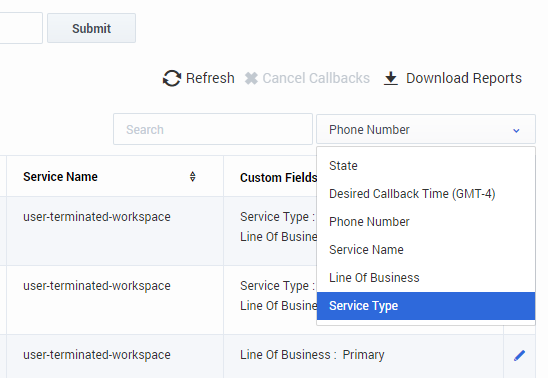Click the Submit button
This screenshot has width=548, height=378.
[91, 28]
